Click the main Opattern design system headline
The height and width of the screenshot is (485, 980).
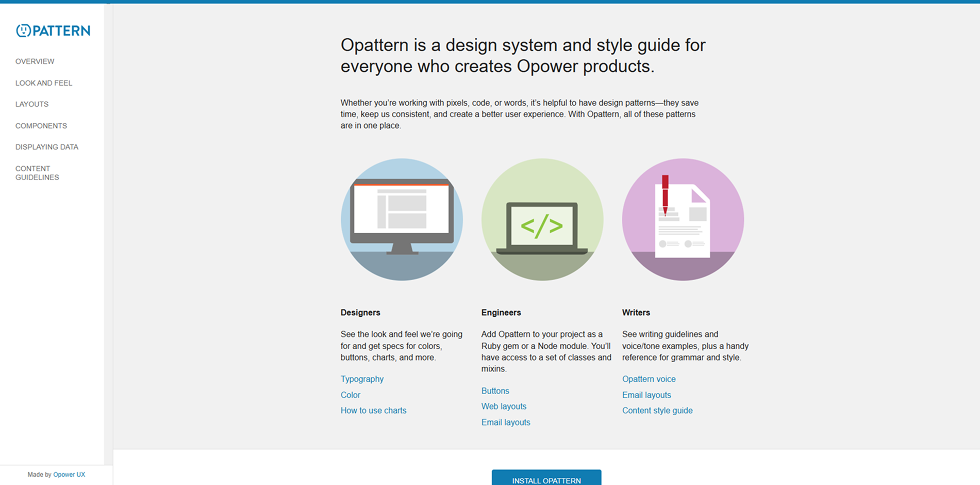click(523, 56)
